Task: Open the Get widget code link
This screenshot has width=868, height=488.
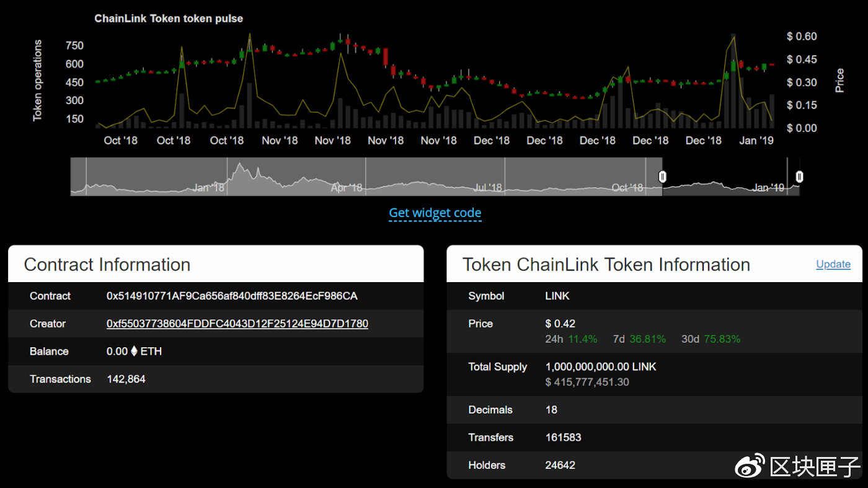Action: pos(435,213)
